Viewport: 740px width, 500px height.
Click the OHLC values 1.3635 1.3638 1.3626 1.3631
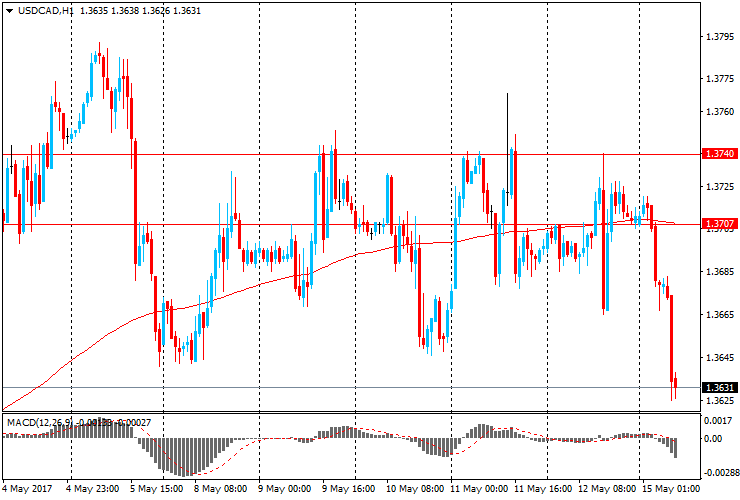140,10
